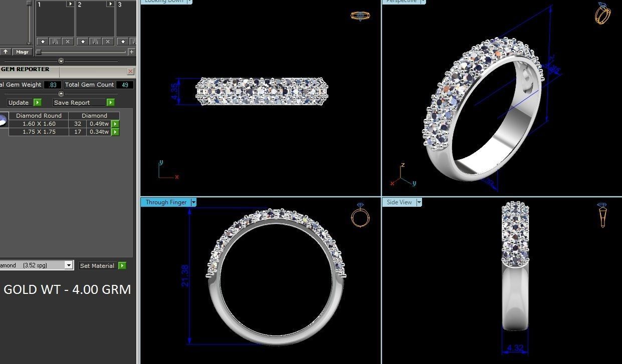
Task: Click the 4.32 dimension in Side View
Action: point(515,348)
